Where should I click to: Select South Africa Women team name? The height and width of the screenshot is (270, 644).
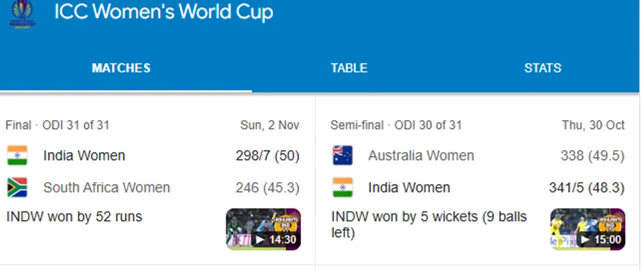coord(106,188)
